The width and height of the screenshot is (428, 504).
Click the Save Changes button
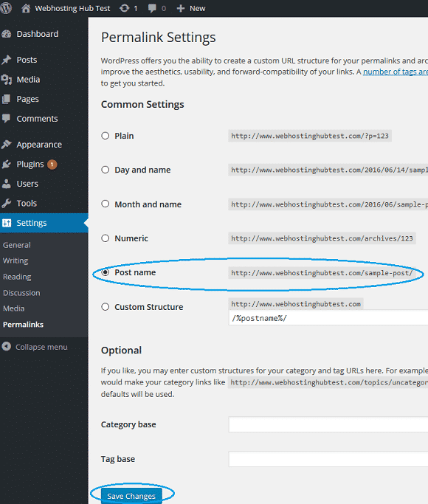[131, 496]
